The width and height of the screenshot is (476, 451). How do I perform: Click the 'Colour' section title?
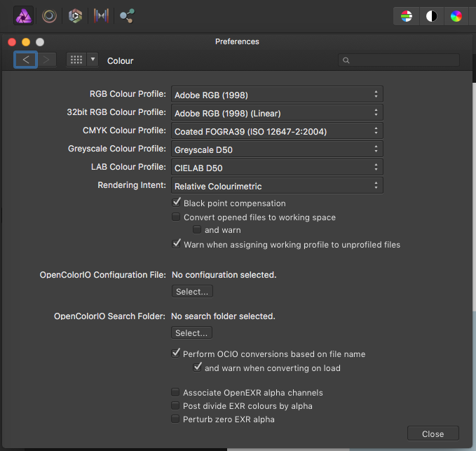120,61
